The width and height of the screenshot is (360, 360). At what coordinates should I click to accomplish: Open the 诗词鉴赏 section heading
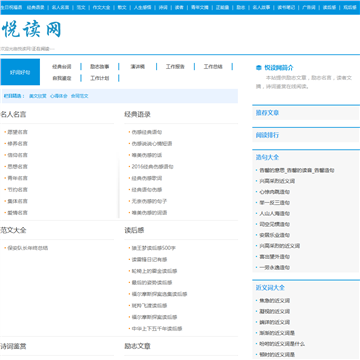click(13, 346)
